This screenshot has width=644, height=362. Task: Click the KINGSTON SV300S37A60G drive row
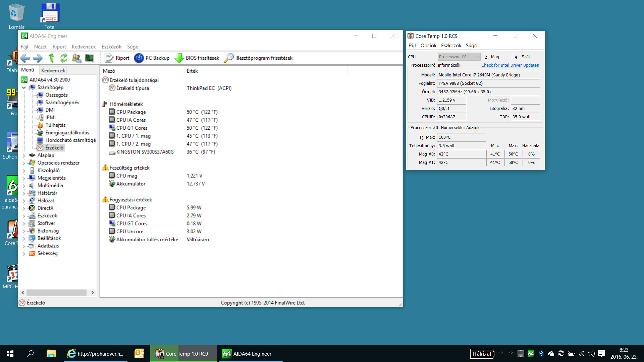tap(162, 152)
